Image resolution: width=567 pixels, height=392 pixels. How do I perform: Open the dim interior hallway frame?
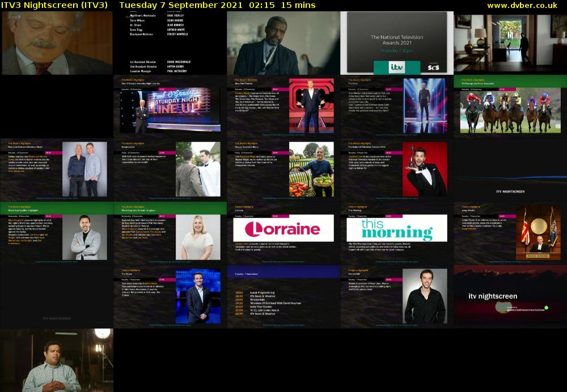tap(510, 43)
